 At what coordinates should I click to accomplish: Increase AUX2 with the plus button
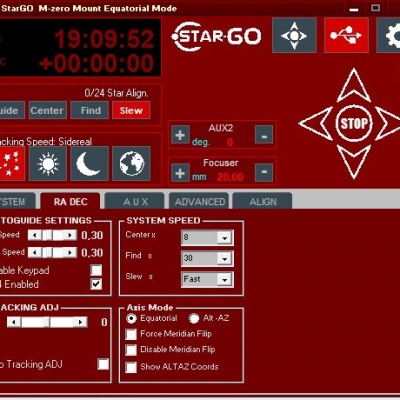click(180, 135)
